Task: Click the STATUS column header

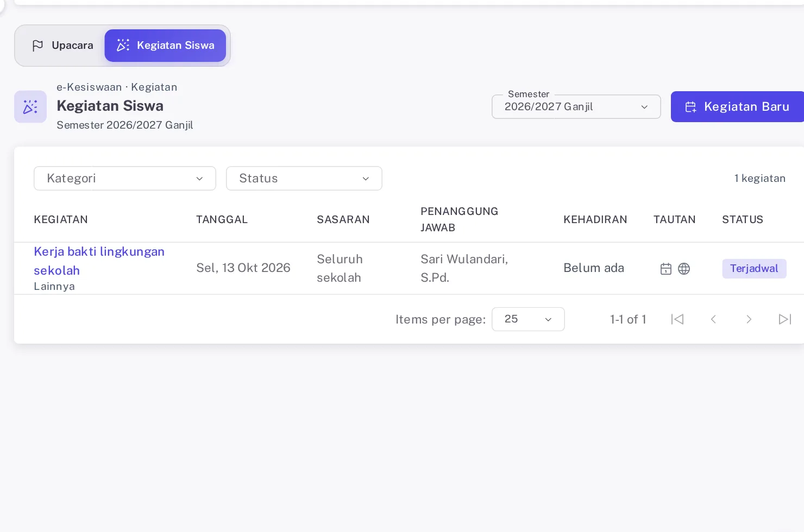Action: pyautogui.click(x=743, y=219)
